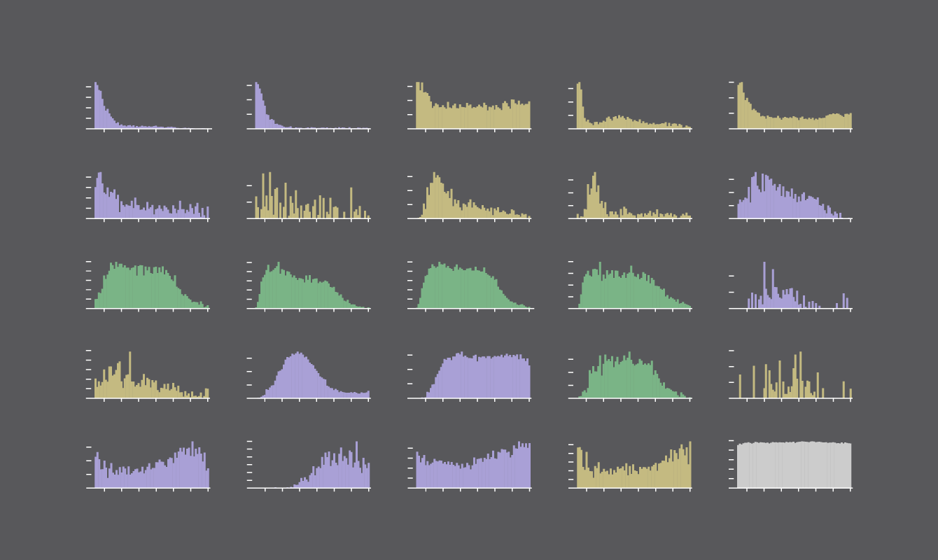The image size is (938, 560).
Task: Select the yellow right-skewed histogram in second row
Action: (x=472, y=196)
